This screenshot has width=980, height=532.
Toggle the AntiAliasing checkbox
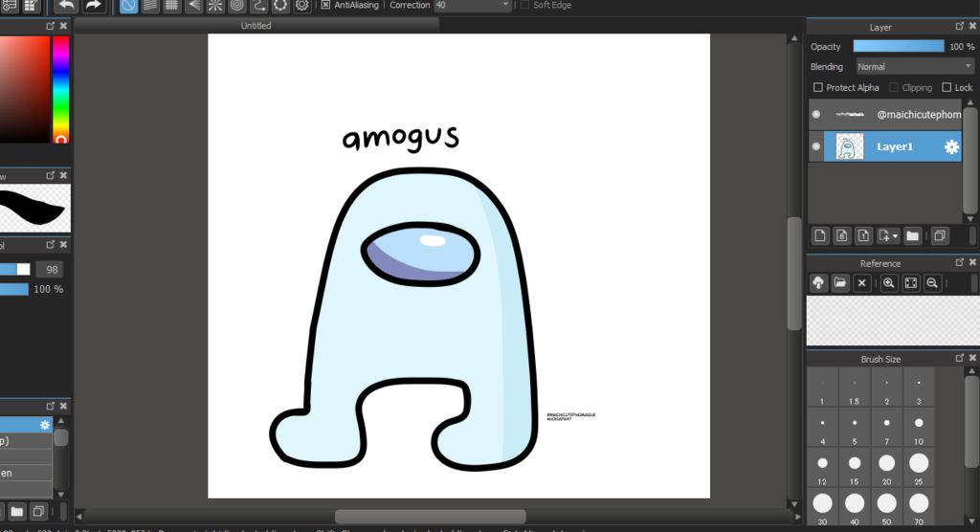point(325,5)
